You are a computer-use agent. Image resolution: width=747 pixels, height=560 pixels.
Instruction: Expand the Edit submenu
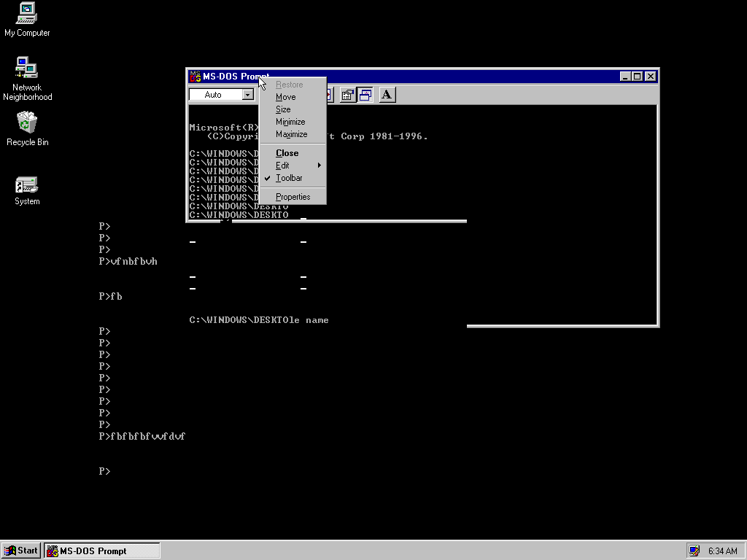[x=282, y=165]
